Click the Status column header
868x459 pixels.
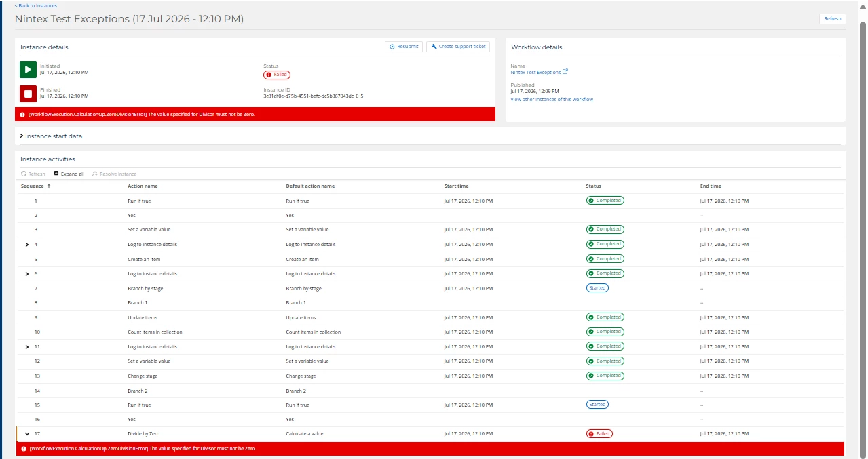[593, 186]
